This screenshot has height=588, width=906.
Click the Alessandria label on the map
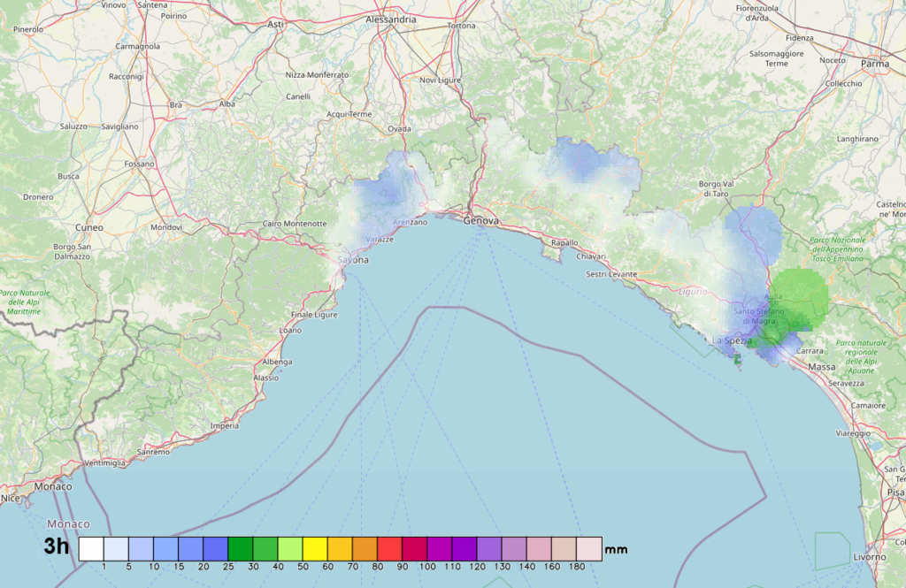[390, 19]
